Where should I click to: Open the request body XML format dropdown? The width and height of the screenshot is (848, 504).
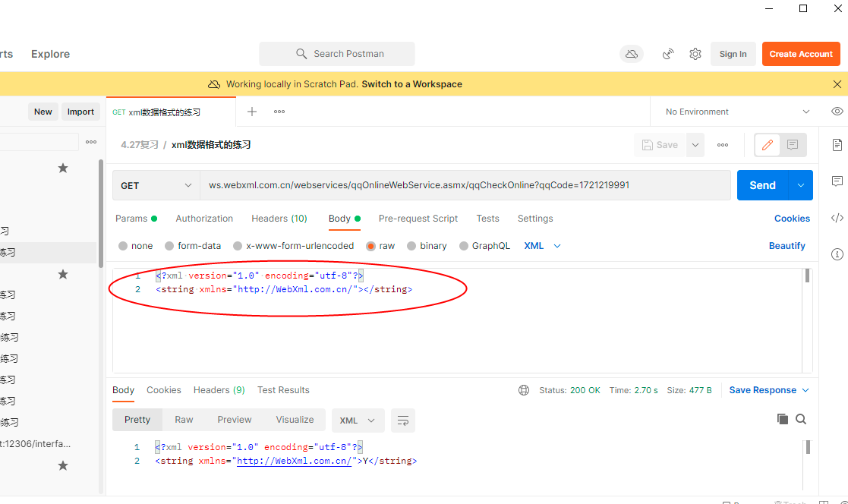[543, 246]
